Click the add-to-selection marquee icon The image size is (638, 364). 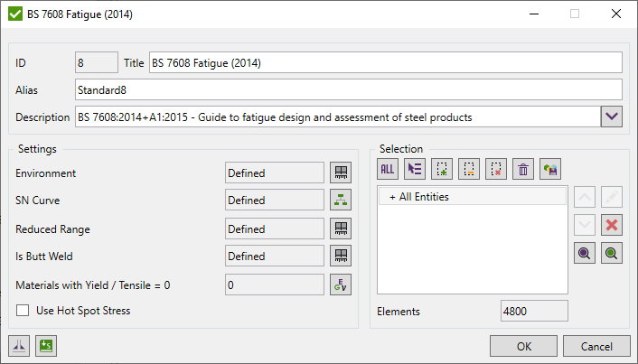click(442, 168)
